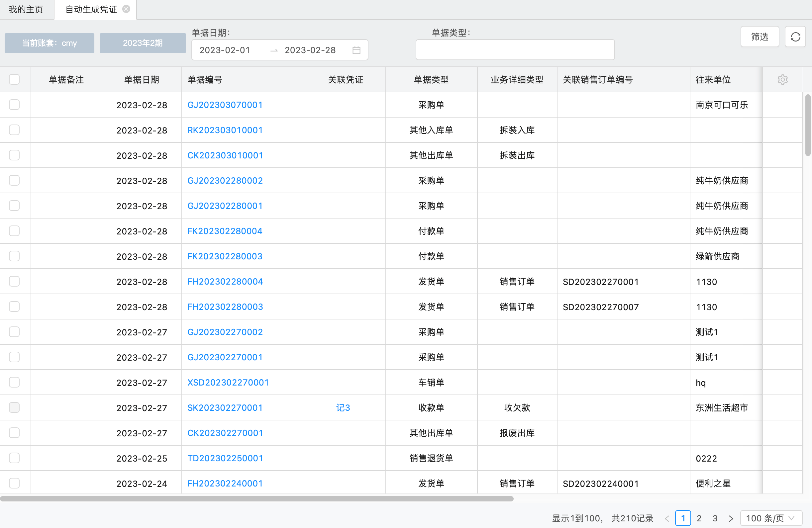Click the 业务详细类型 column header
Viewport: 812px width, 528px height.
(x=517, y=79)
